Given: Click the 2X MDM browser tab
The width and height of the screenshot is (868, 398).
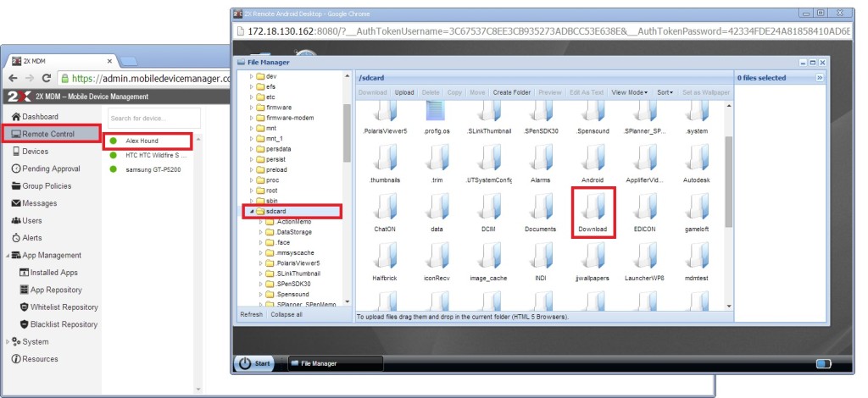Looking at the screenshot, I should [62, 61].
